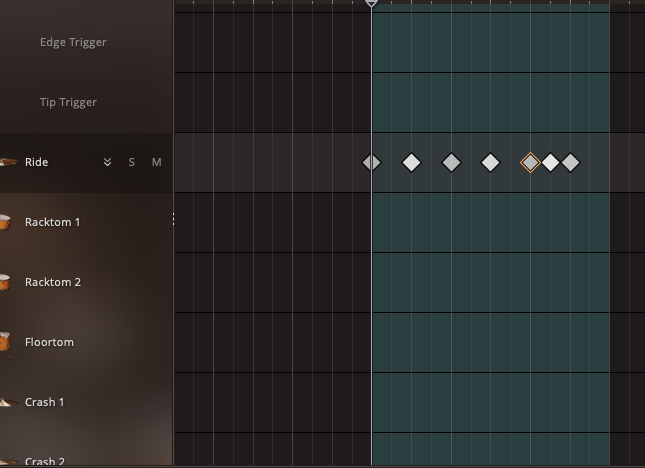This screenshot has width=645, height=468.
Task: Select the second Ride note diamond
Action: point(411,162)
